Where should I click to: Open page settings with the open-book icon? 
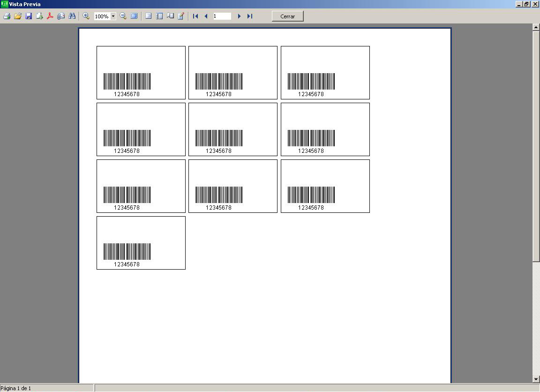pyautogui.click(x=170, y=16)
